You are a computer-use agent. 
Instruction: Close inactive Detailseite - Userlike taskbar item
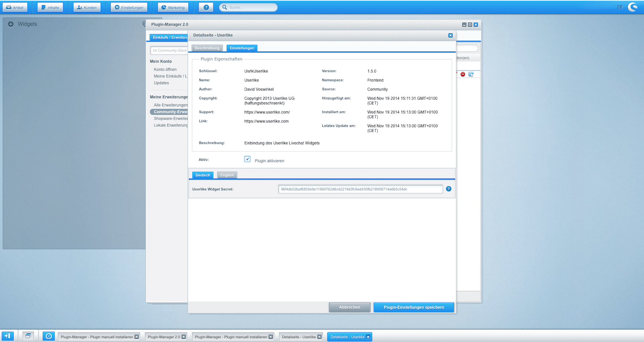[319, 337]
